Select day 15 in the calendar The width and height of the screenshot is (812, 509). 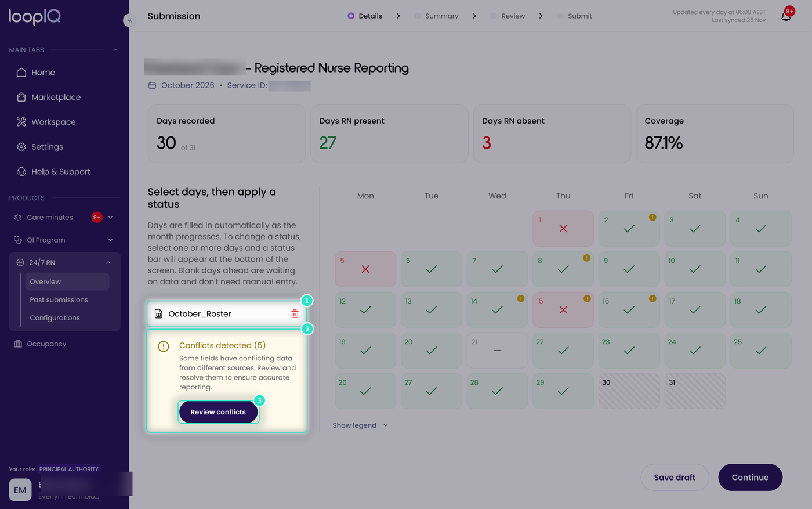[563, 310]
